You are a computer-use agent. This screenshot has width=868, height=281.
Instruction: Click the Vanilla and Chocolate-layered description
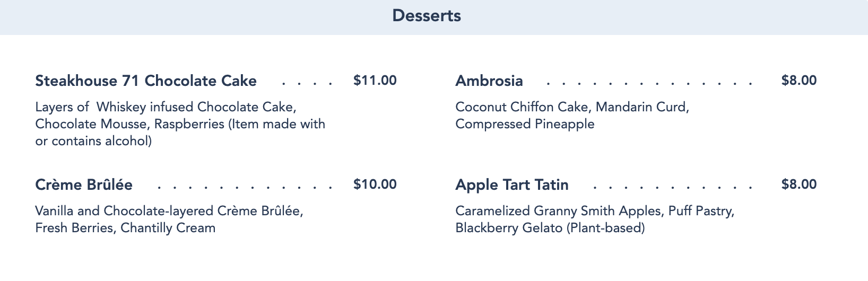click(x=169, y=219)
